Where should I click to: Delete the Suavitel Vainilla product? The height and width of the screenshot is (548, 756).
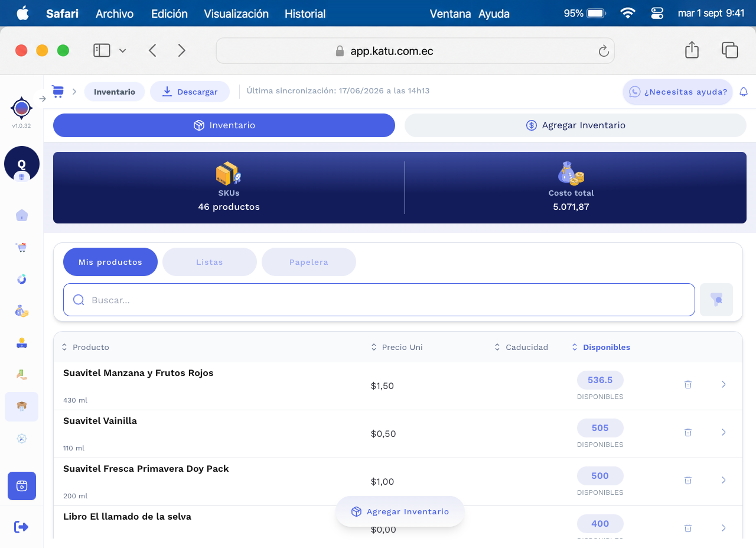click(688, 432)
